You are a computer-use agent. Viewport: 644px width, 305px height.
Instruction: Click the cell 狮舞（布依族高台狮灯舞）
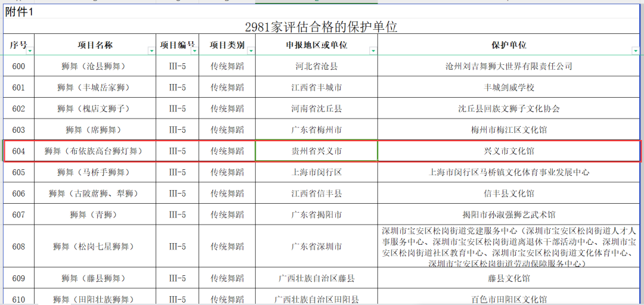click(95, 151)
